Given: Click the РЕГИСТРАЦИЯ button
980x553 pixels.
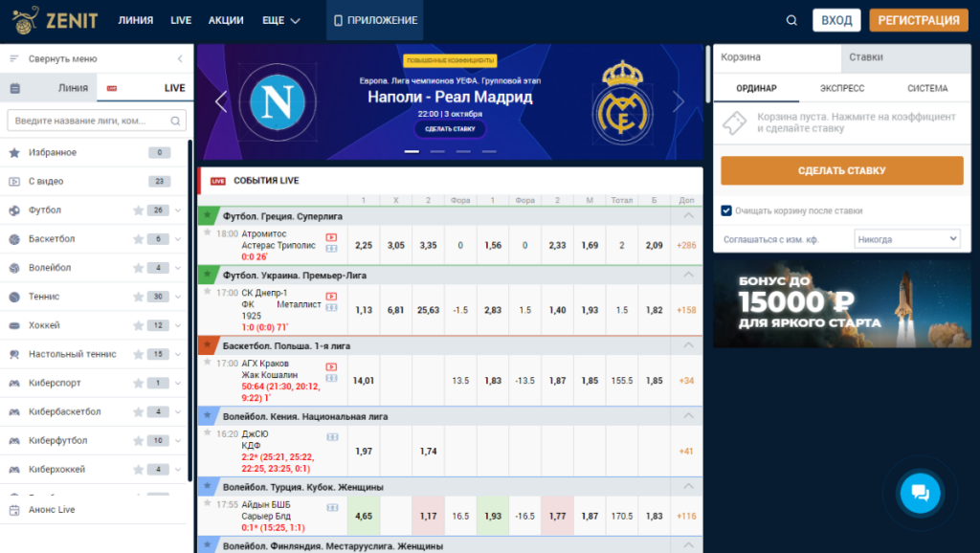Looking at the screenshot, I should (x=919, y=20).
